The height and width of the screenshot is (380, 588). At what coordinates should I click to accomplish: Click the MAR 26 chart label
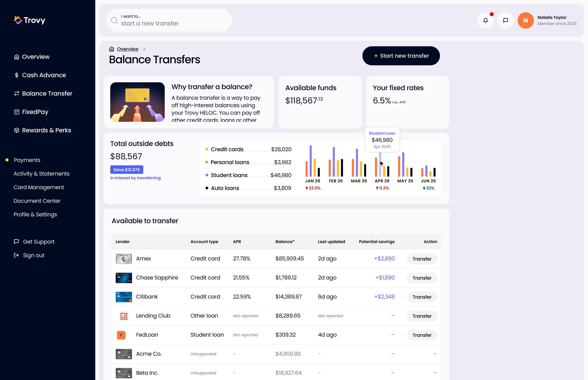click(359, 181)
